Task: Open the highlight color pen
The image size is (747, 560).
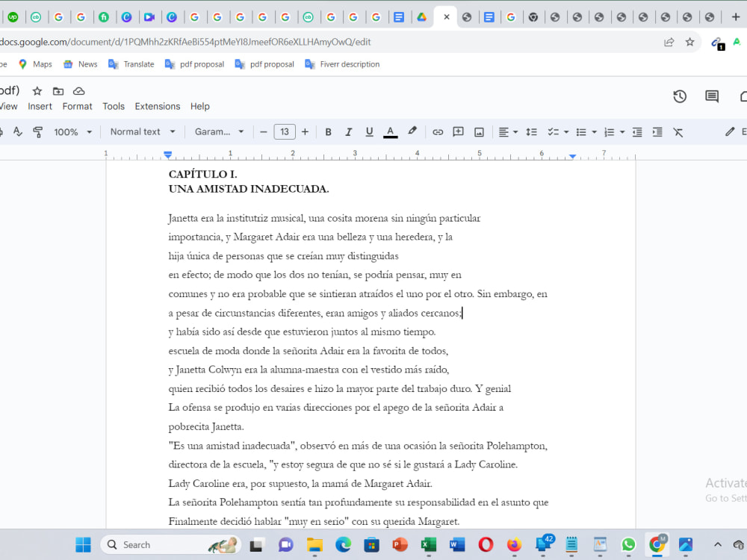Action: click(x=412, y=131)
